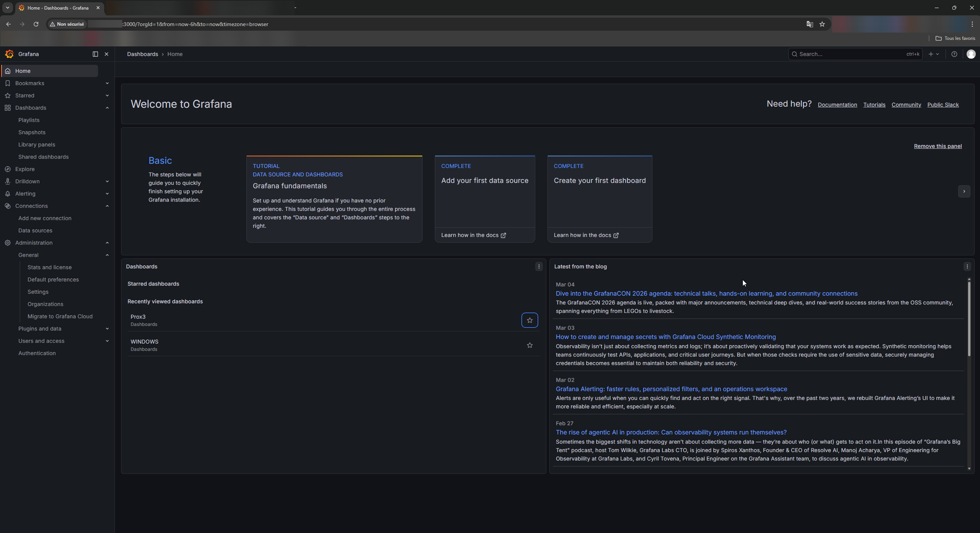Click the browser reload icon
The image size is (980, 533).
(36, 24)
